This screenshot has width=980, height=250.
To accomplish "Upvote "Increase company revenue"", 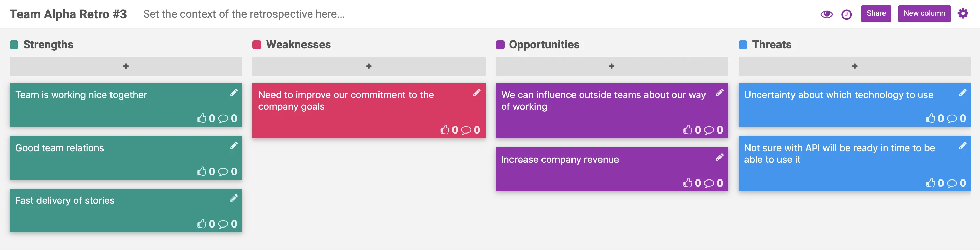I will [688, 183].
